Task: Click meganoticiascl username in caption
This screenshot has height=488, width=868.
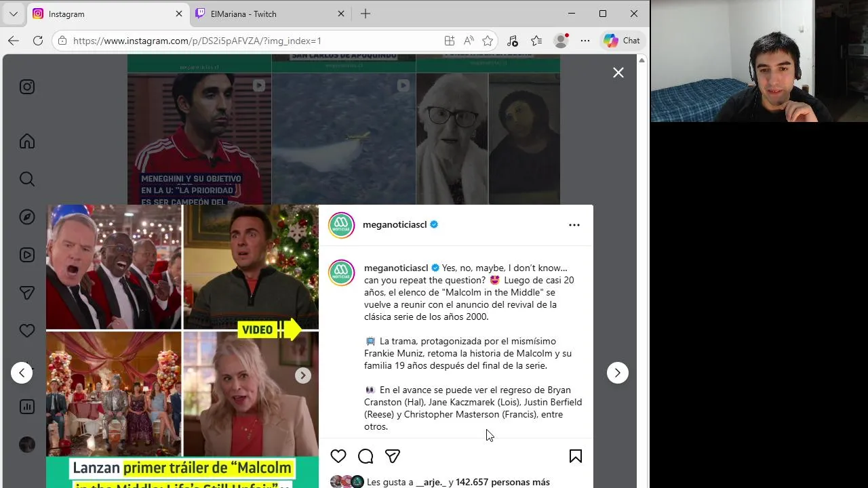Action: pos(396,268)
